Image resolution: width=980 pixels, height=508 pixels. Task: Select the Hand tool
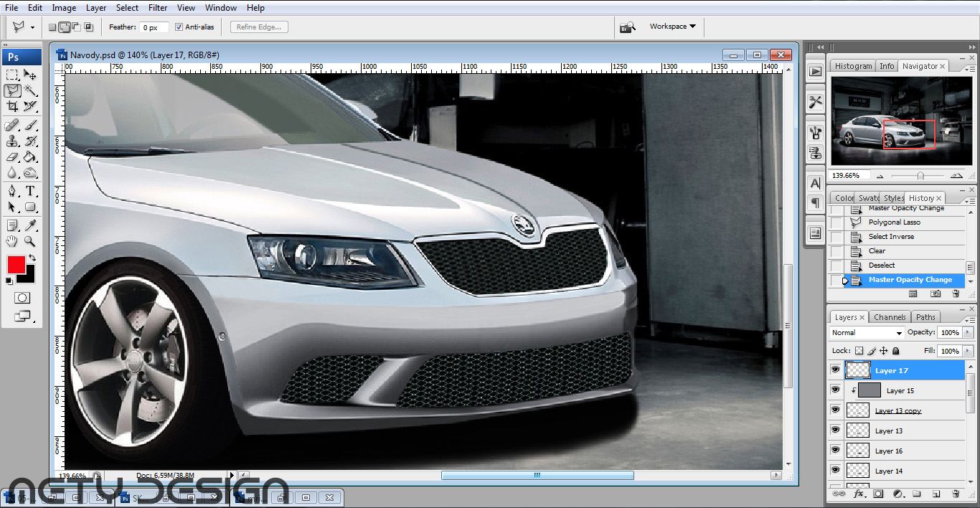click(12, 242)
